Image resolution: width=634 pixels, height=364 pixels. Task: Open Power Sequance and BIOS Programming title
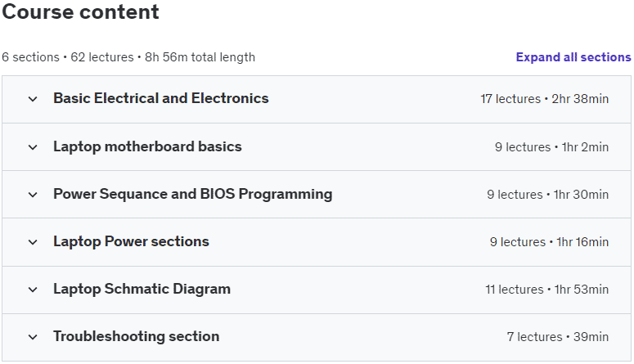tap(193, 194)
